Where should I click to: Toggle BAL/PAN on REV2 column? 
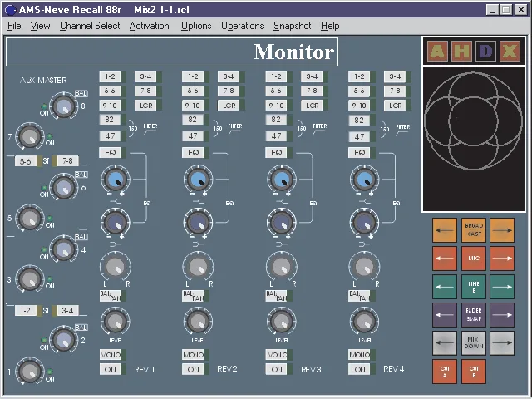195,296
